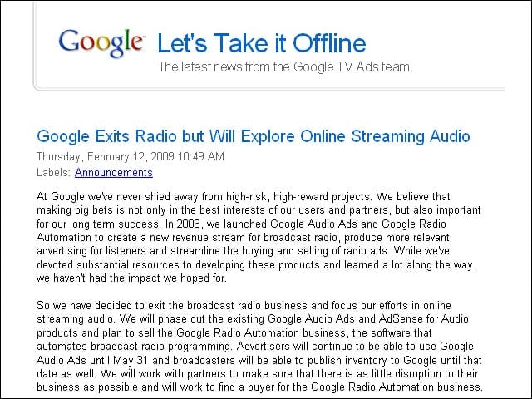Open the "Let's Take it Offline" blog title

(262, 43)
